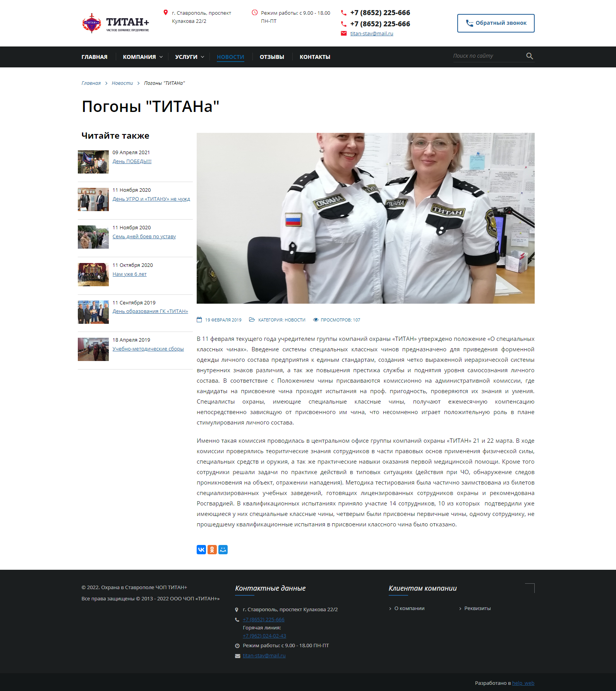Open thumbnail for День образования ГК ТИТАН
616x691 pixels.
pos(93,312)
